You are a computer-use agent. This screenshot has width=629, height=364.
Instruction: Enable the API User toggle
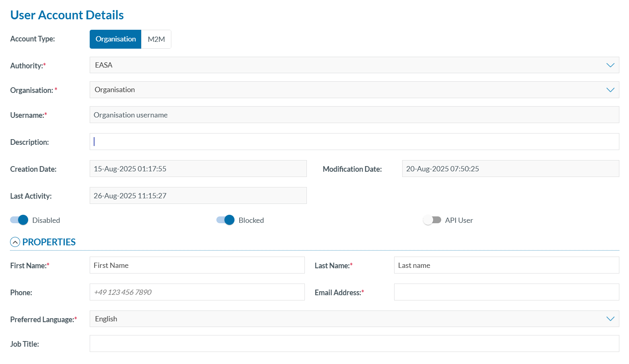tap(432, 220)
